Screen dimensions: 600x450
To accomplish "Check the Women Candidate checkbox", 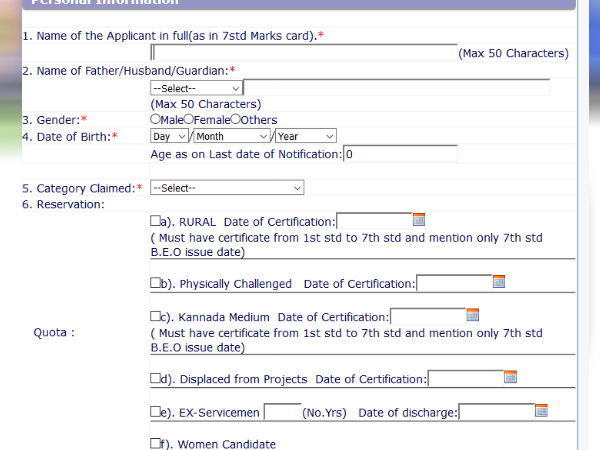I will click(x=155, y=443).
